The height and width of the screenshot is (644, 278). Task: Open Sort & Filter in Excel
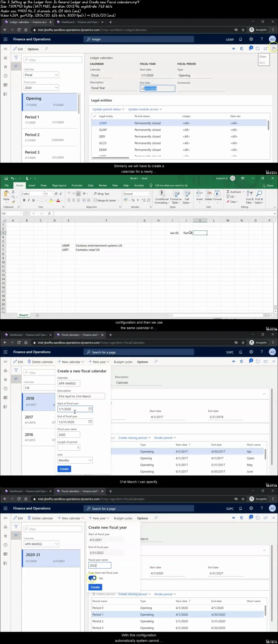[249, 197]
